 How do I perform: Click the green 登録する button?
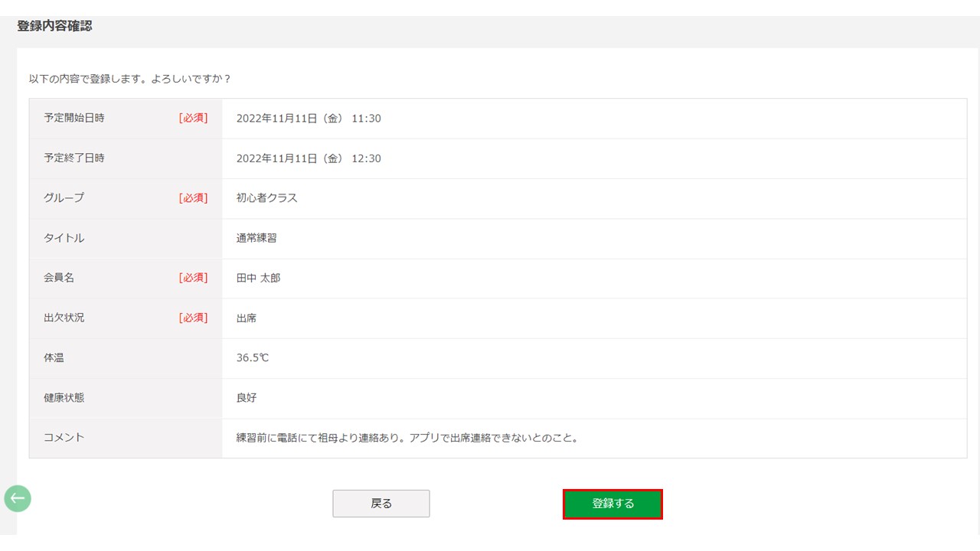612,504
